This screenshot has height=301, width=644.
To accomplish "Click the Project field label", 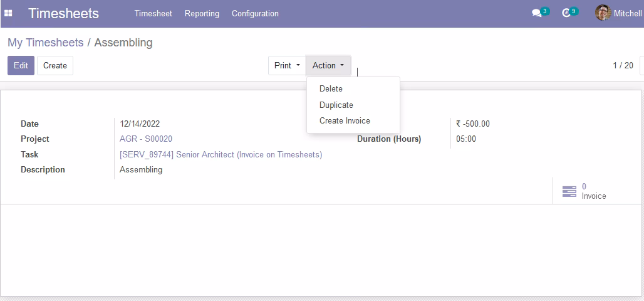I will pyautogui.click(x=35, y=139).
